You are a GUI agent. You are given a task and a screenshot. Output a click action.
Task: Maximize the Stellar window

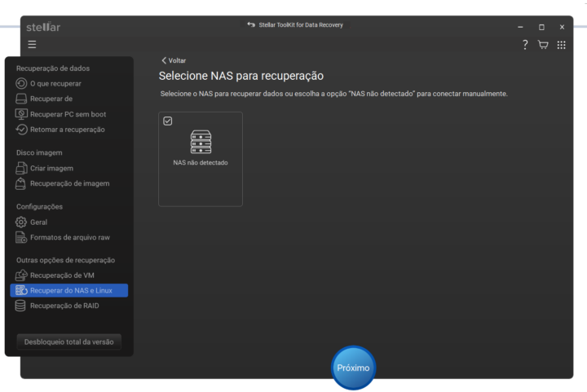541,27
